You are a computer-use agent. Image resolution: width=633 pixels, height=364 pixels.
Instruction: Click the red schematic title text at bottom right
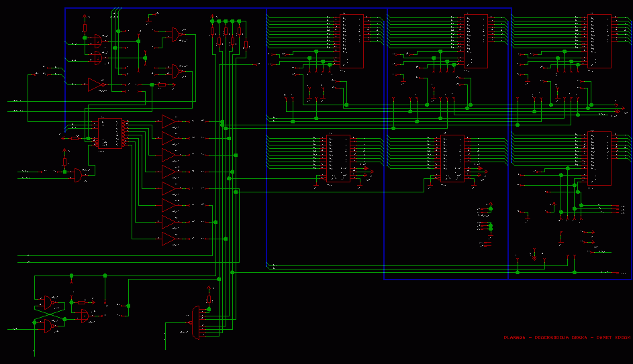567,338
